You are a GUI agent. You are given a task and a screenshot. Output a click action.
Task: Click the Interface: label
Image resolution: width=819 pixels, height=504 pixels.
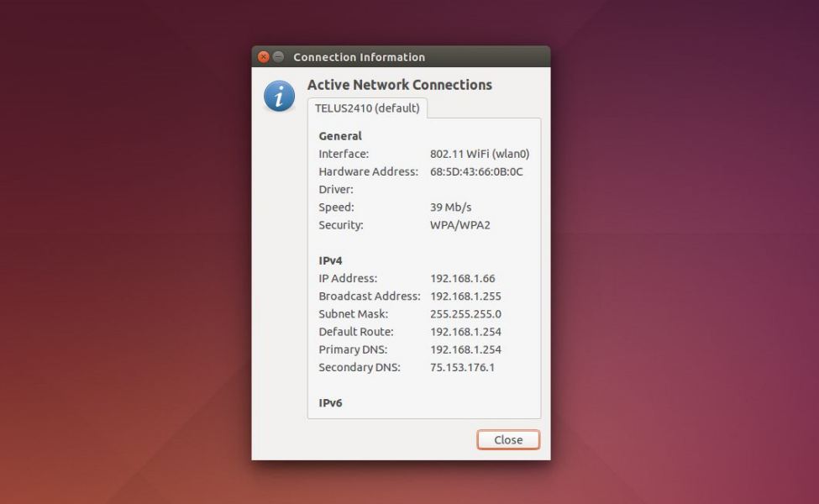pos(344,154)
